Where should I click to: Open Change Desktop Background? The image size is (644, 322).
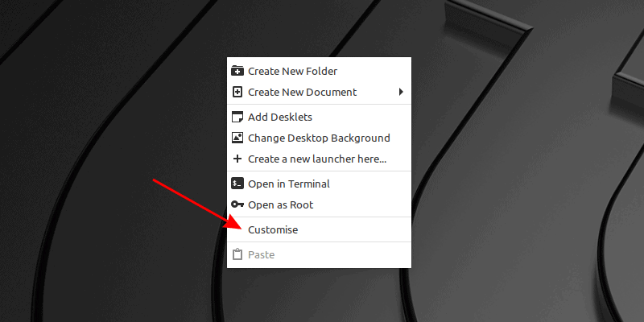319,138
